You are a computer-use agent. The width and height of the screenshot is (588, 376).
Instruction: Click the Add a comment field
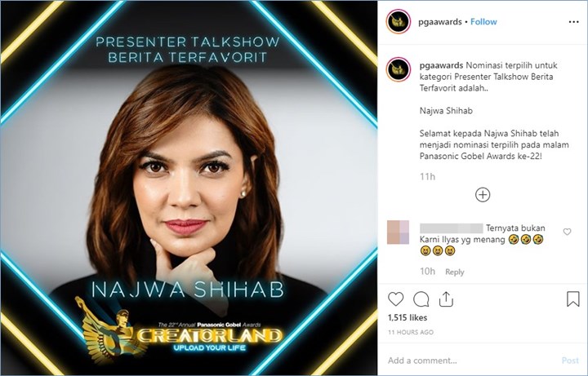pyautogui.click(x=470, y=361)
